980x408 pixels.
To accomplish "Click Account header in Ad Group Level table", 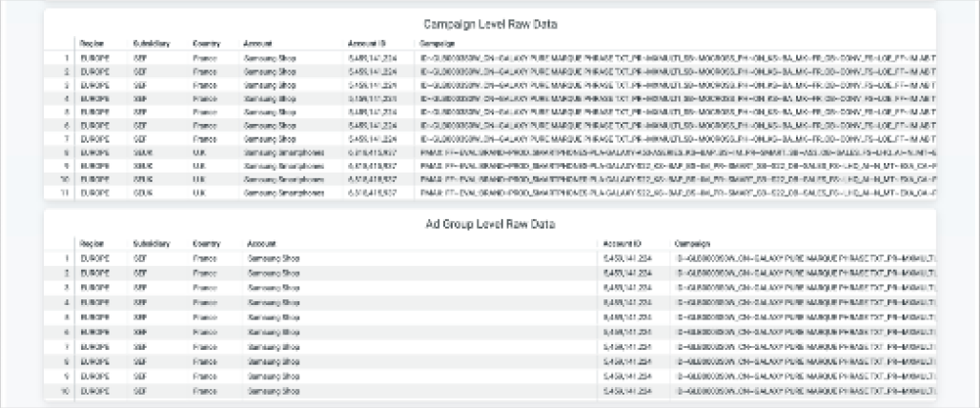I will (x=261, y=244).
